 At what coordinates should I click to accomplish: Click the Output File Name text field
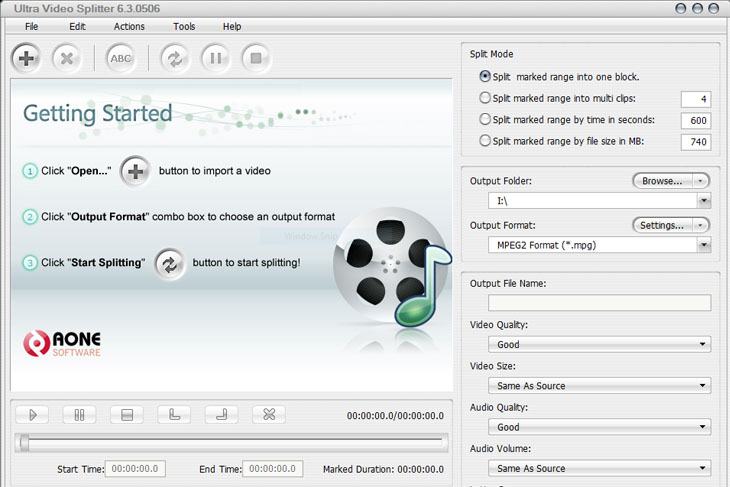tap(600, 303)
